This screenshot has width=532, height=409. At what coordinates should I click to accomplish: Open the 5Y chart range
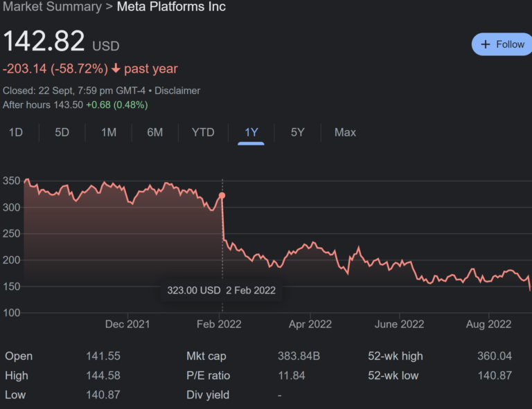point(298,132)
